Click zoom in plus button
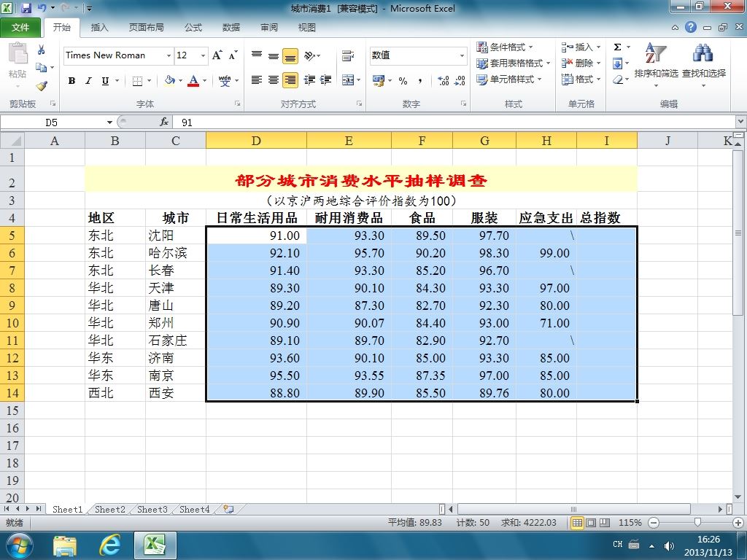 tap(738, 522)
